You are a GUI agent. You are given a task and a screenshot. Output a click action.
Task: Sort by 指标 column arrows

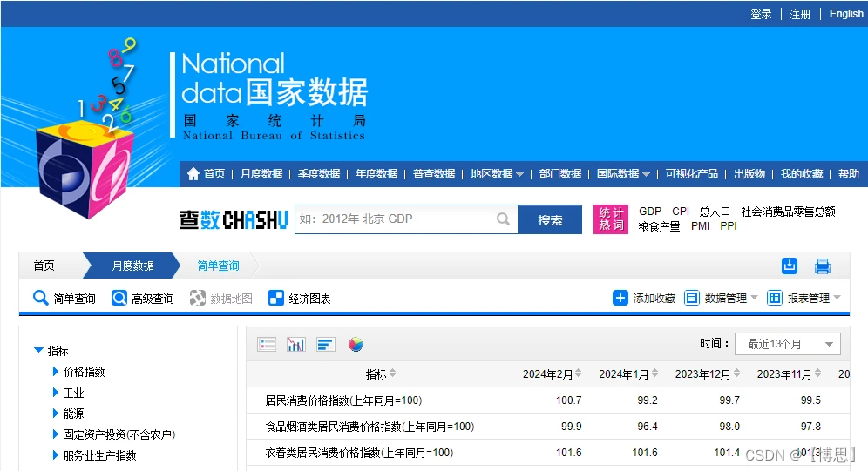[392, 373]
